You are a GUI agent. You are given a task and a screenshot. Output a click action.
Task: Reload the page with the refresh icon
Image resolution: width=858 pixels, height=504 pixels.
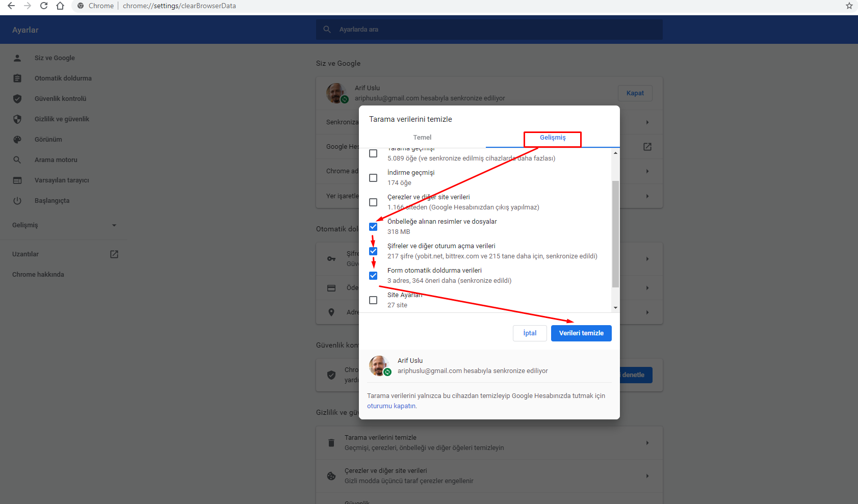click(x=44, y=6)
